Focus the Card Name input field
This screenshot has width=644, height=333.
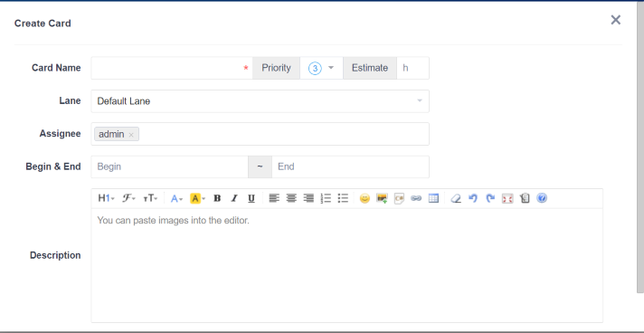pos(172,68)
